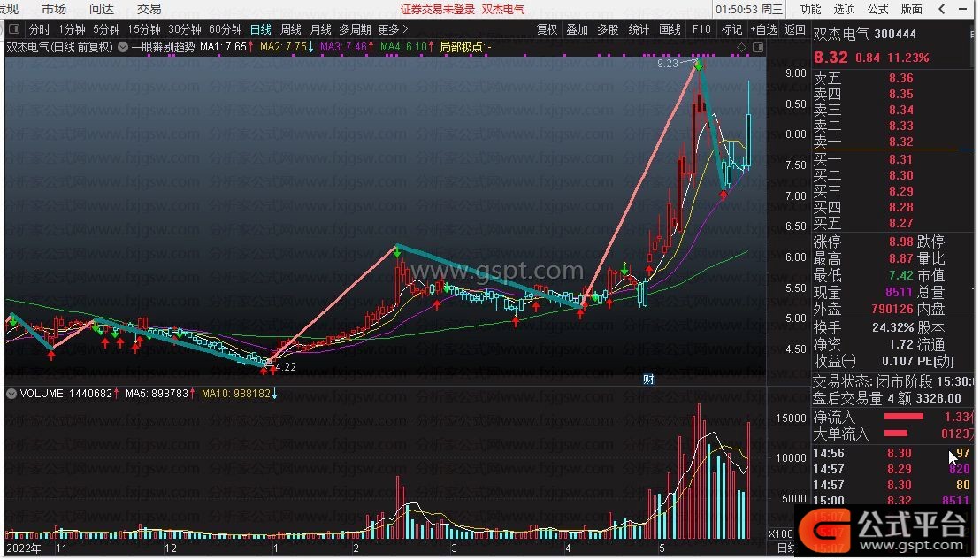Click the 卖一 price 8.32
The height and width of the screenshot is (560, 980).
900,142
